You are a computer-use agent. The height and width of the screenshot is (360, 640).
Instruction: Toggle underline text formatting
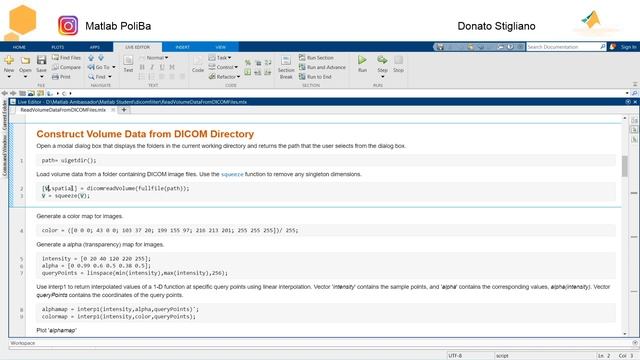(162, 67)
